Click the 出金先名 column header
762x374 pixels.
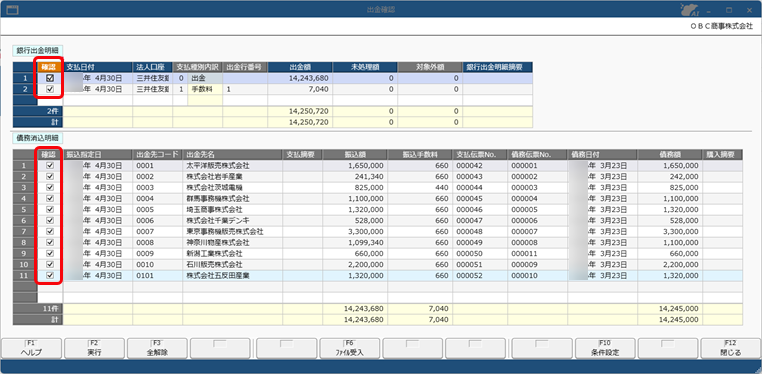pos(232,154)
